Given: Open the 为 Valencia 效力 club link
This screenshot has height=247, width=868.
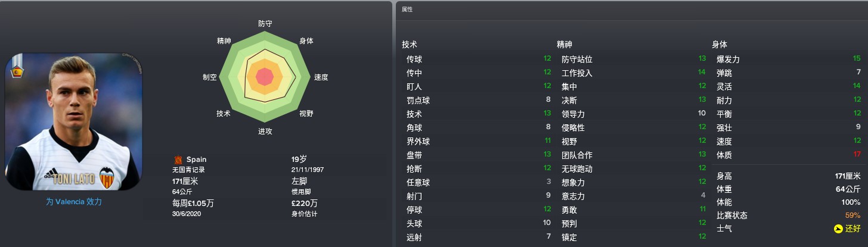Looking at the screenshot, I should click(74, 202).
